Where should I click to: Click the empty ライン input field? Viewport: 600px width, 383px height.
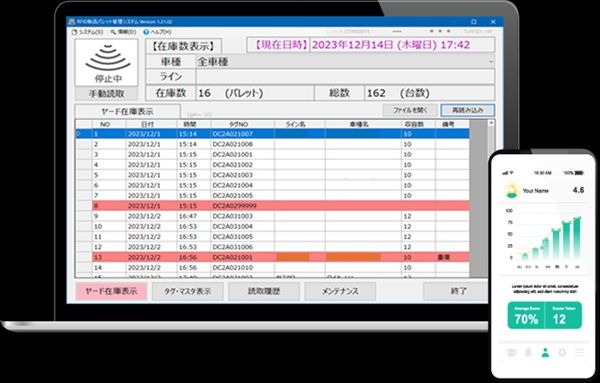tap(345, 77)
